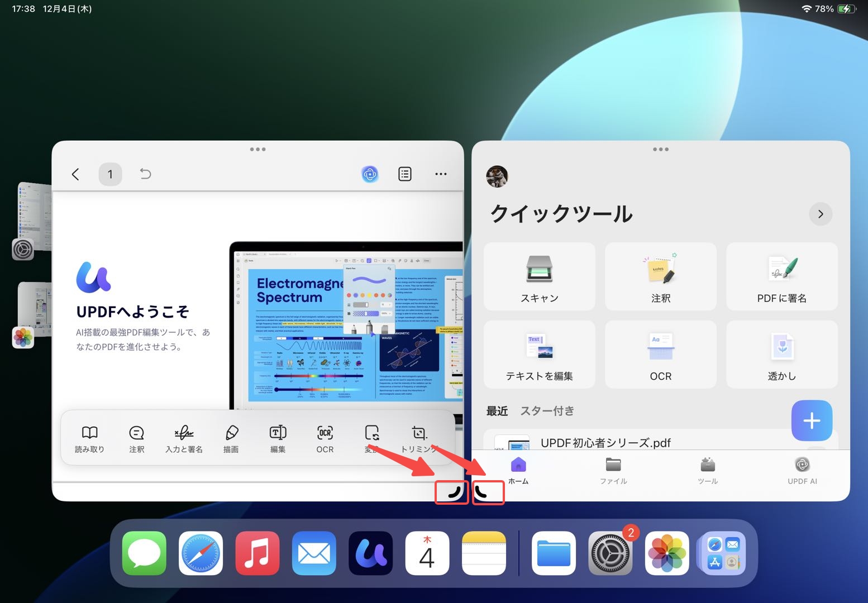
Task: Tap the left window's three-dot multitasking handle
Action: 257,149
